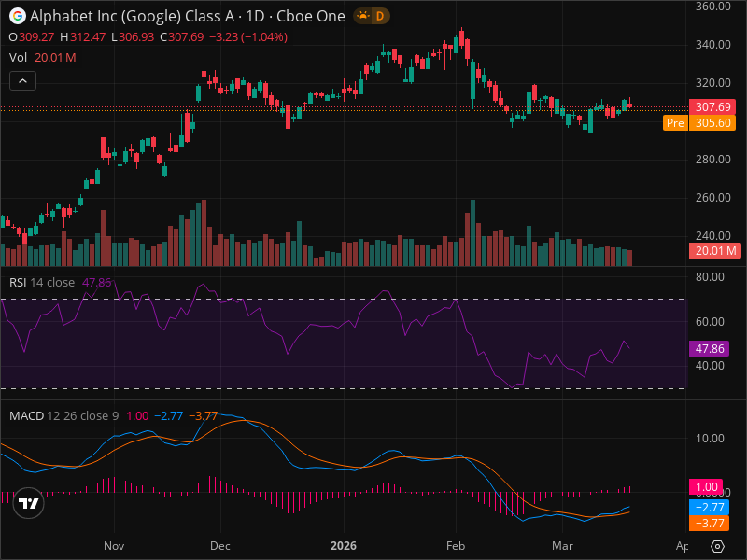Click the purple 47.86 RSI axis label
The image size is (747, 560).
coord(709,348)
